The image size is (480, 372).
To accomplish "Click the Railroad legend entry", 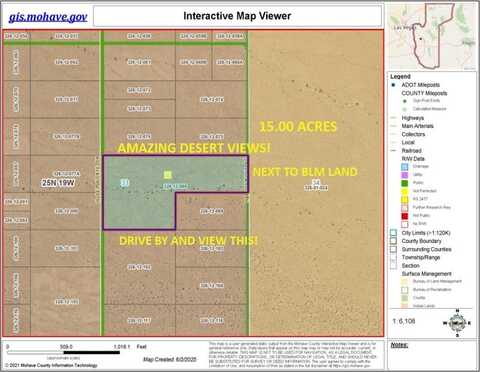I will (x=411, y=151).
